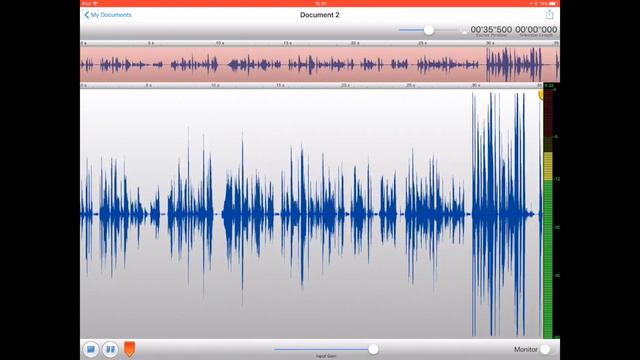Click the main waveform editing area
This screenshot has width=640, height=360.
[x=311, y=213]
